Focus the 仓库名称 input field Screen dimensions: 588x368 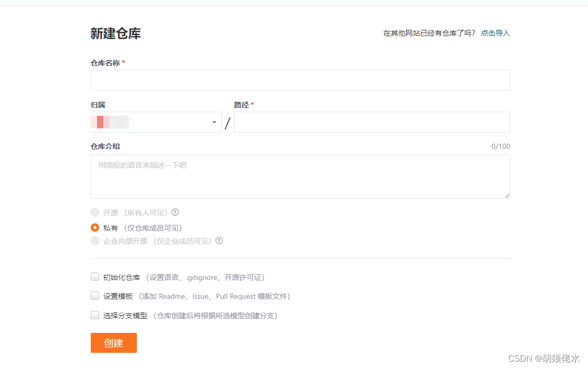(301, 80)
